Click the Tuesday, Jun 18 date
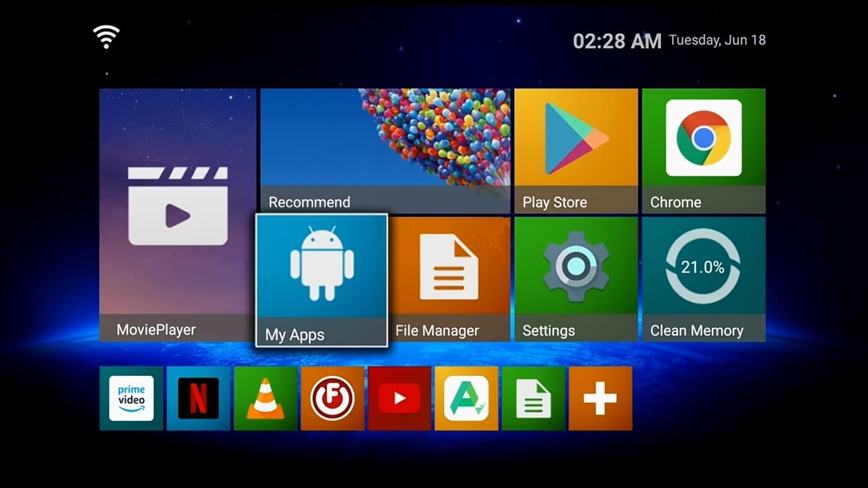 click(x=717, y=40)
